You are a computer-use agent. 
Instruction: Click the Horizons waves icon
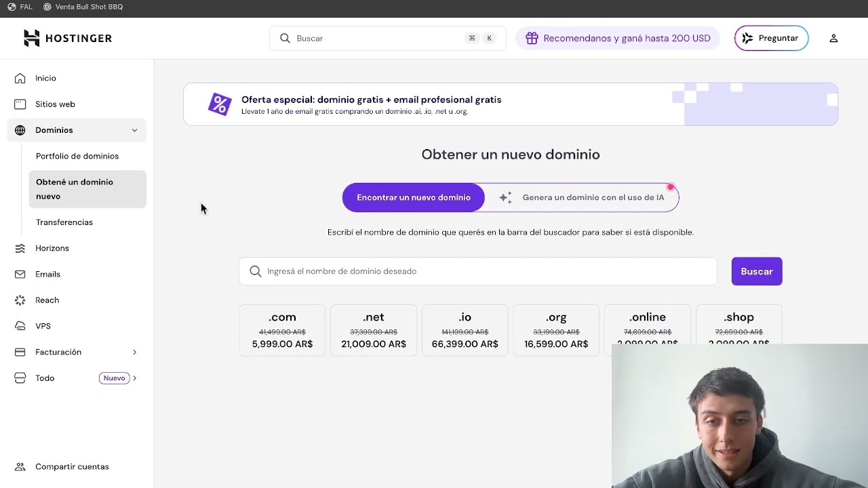20,248
